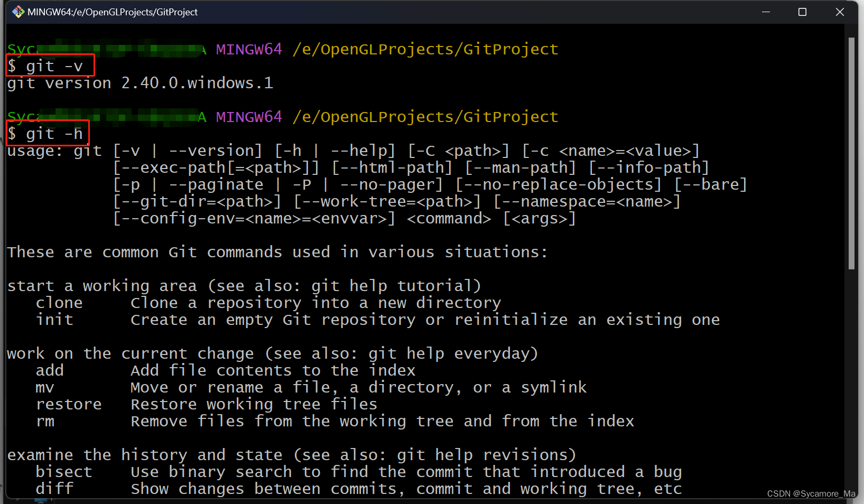Screen dimensions: 864x504
Task: Click the '[--bare]' option text
Action: coord(711,184)
